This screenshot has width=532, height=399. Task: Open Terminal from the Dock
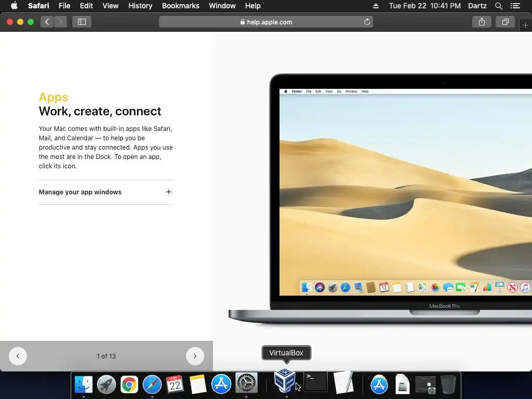tap(315, 382)
